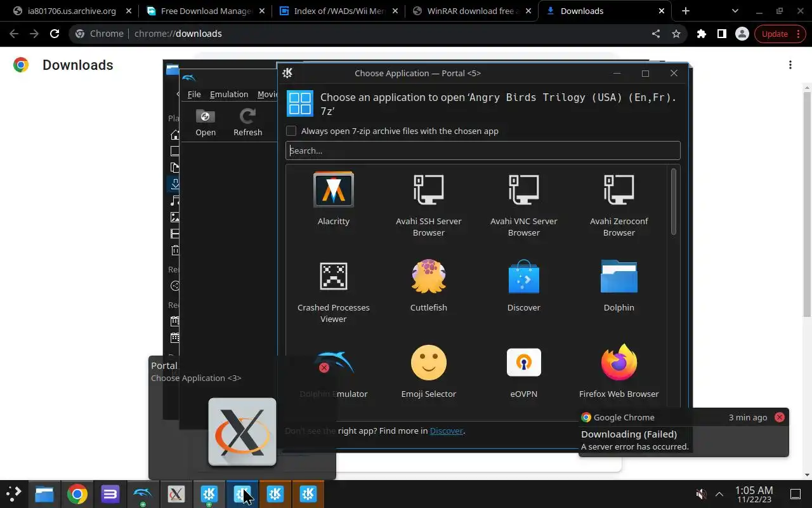Enable Always open 7-zip archive files checkbox
Image resolution: width=812 pixels, height=508 pixels.
pyautogui.click(x=291, y=131)
